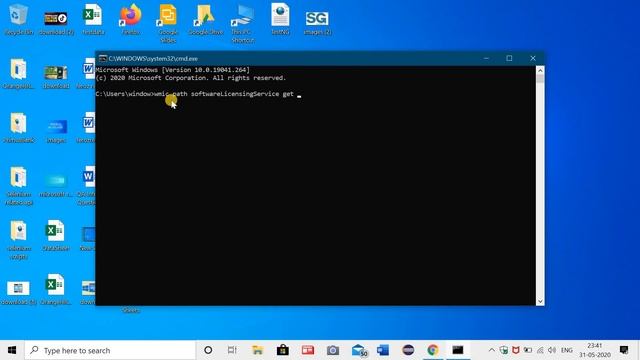
Task: Open the Action Center notifications icon
Action: click(x=624, y=350)
